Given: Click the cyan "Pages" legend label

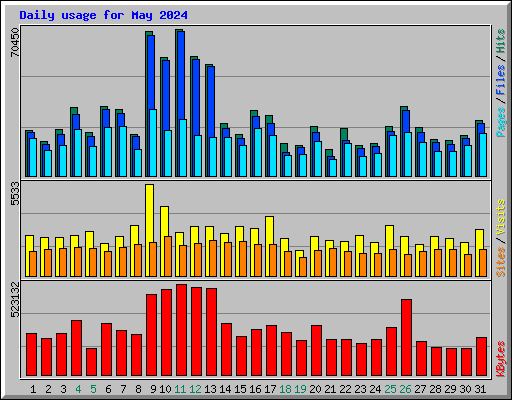Looking at the screenshot, I should click(500, 122).
